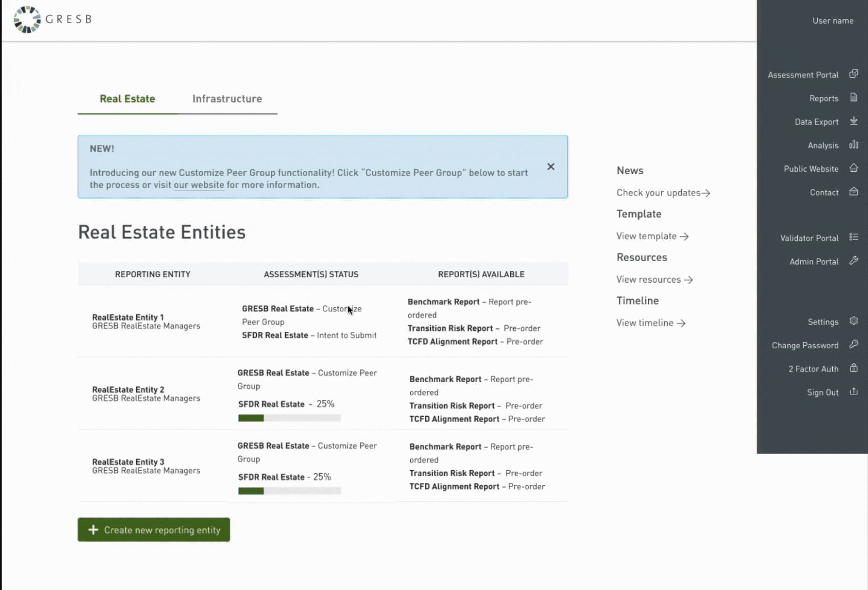Screen dimensions: 868x590
Task: Dismiss the NEW! announcement banner
Action: click(x=551, y=166)
